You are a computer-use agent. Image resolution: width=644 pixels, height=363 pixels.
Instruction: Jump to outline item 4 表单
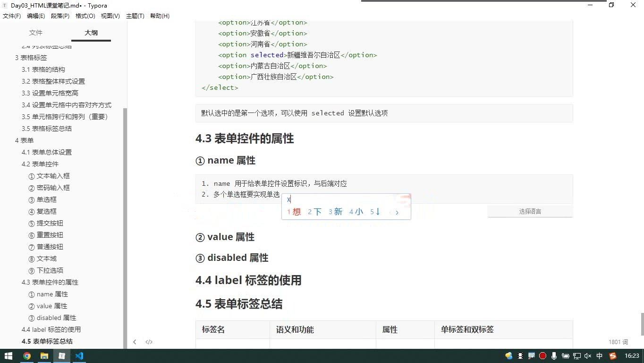tap(25, 140)
